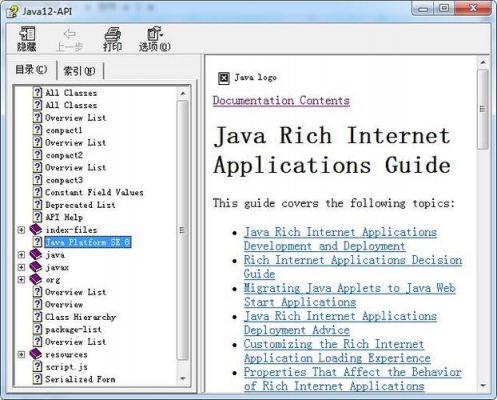Open Migrating Java Applets to Java Web Start link

click(x=349, y=295)
